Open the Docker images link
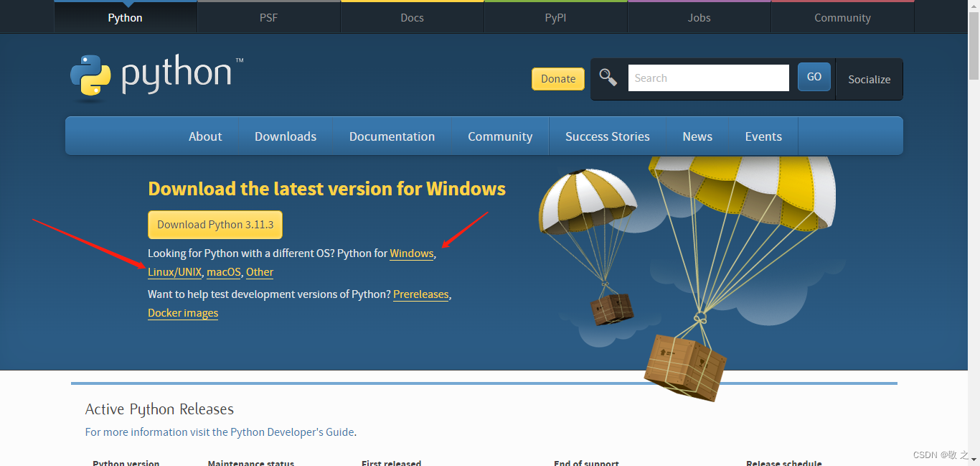This screenshot has height=466, width=980. [183, 313]
